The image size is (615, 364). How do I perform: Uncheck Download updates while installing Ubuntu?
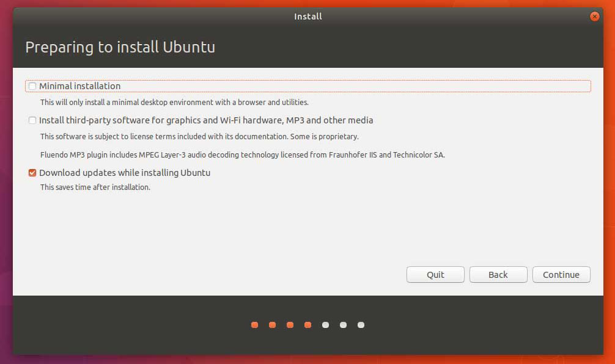[x=32, y=173]
